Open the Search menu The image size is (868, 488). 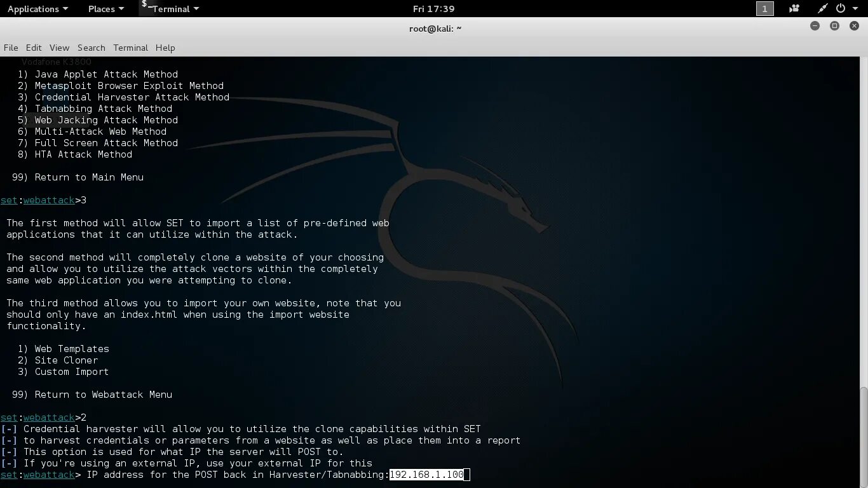[x=92, y=48]
